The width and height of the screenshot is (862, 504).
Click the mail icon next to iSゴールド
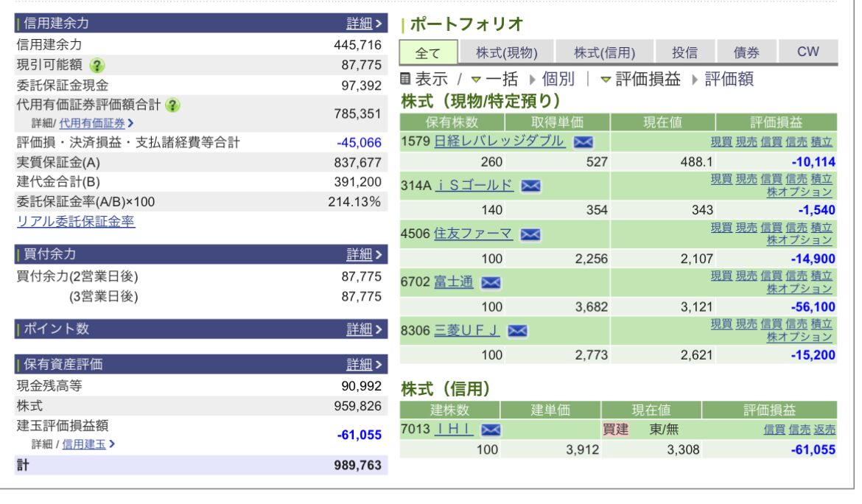(530, 186)
